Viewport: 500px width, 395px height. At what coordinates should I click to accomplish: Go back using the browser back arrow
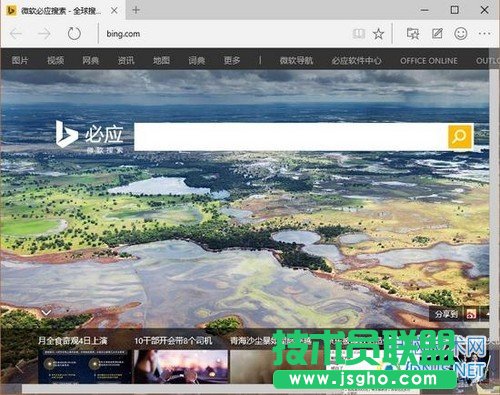[x=16, y=34]
